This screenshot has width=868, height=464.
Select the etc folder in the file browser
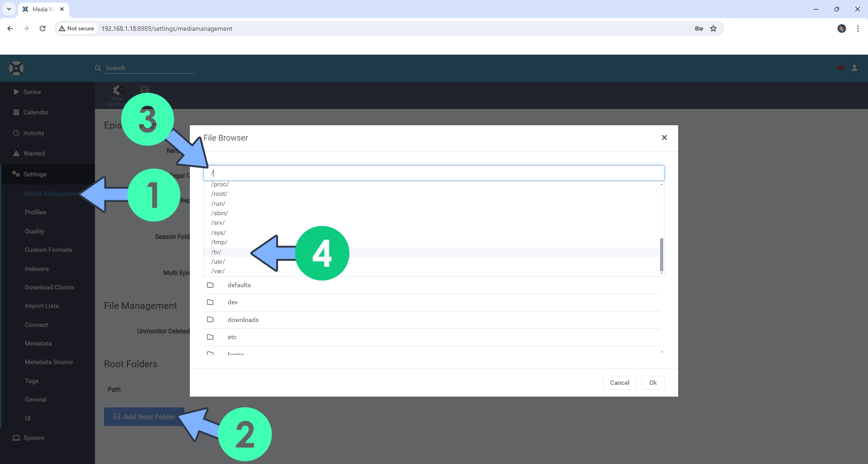pyautogui.click(x=232, y=337)
